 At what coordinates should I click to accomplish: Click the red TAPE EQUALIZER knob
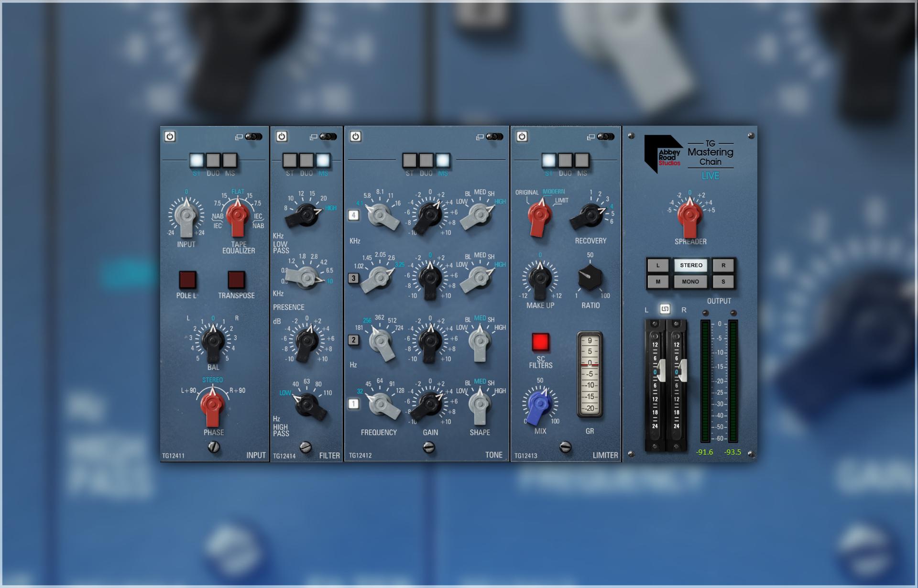pyautogui.click(x=238, y=216)
